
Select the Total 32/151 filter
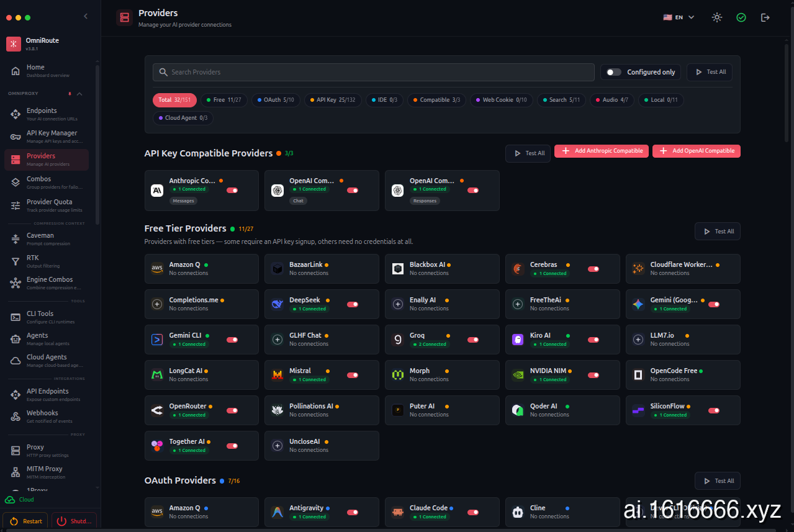point(174,100)
